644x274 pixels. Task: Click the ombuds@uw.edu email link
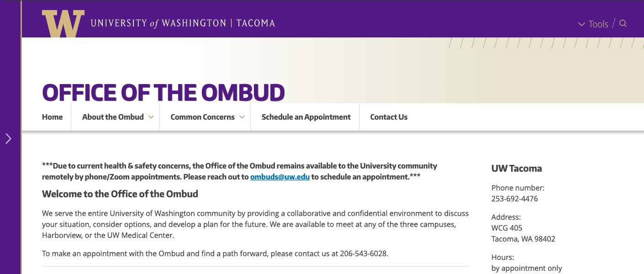pos(280,177)
